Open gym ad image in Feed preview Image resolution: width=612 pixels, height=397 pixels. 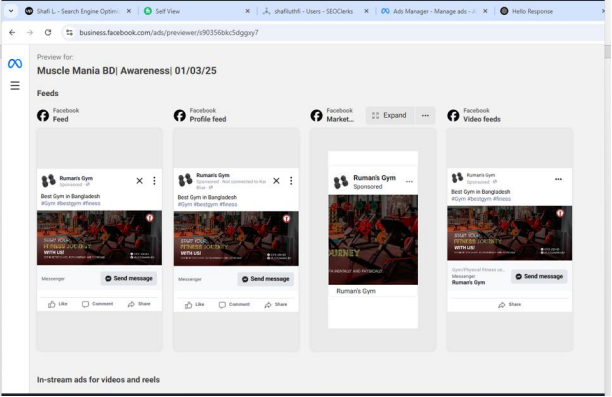[99, 238]
